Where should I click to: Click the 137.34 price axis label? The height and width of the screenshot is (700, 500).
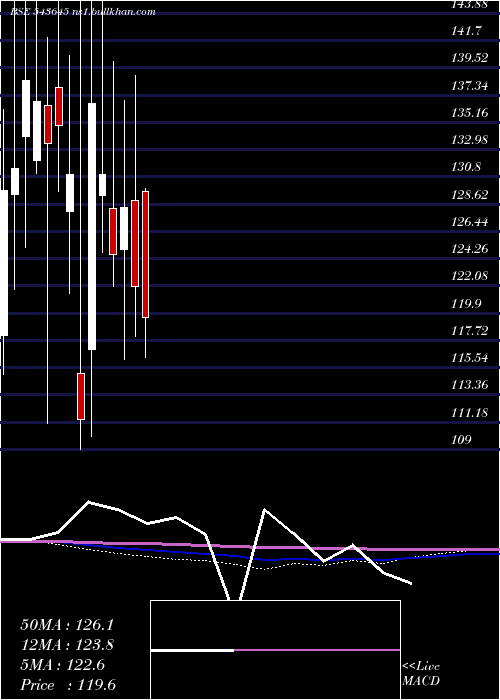[470, 85]
